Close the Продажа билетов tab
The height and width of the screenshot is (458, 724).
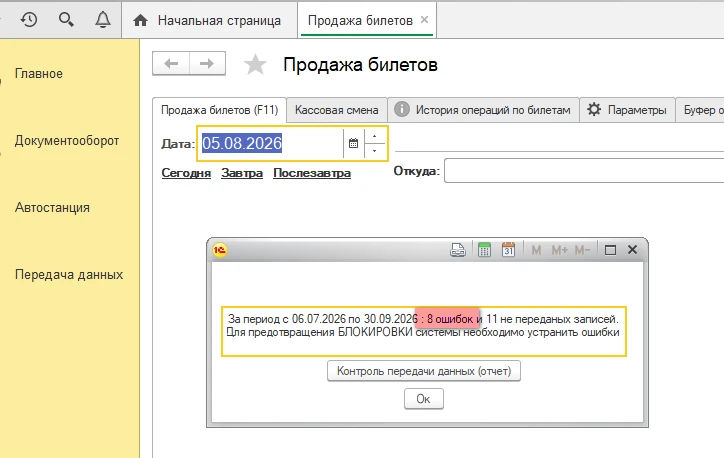[x=424, y=20]
